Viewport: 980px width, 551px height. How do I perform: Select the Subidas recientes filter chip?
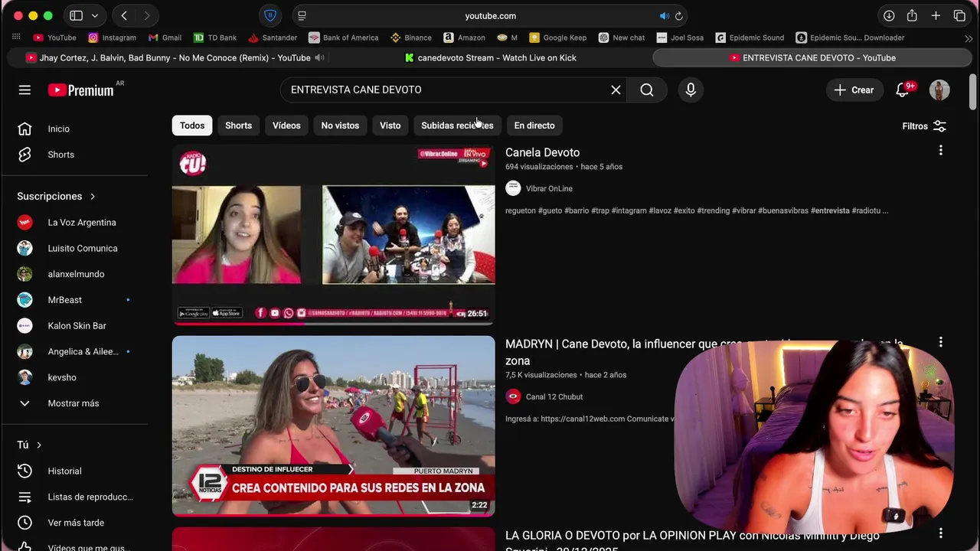[457, 126]
